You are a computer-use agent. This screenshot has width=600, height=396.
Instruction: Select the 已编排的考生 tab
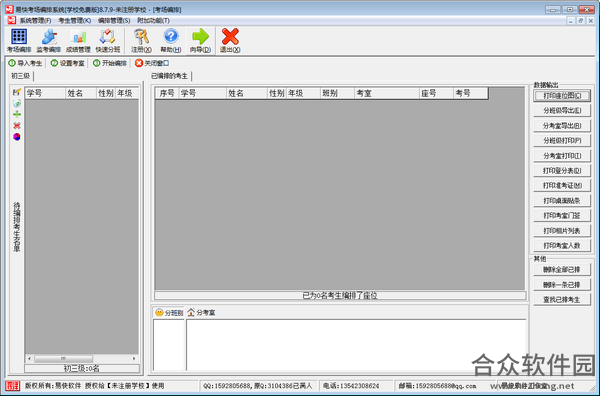click(x=169, y=76)
